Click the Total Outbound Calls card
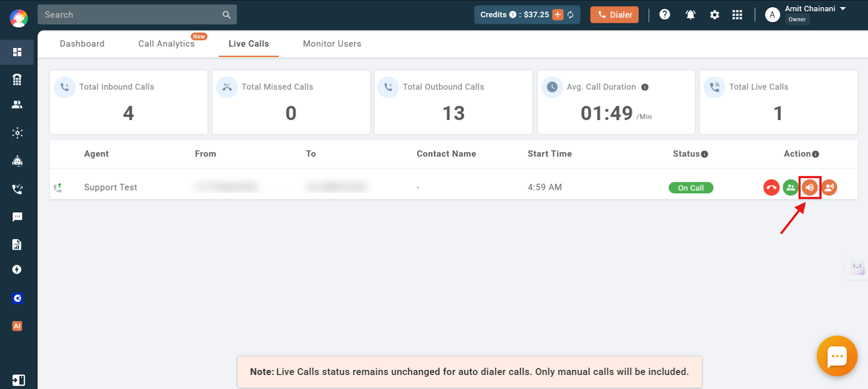The image size is (868, 389). (454, 102)
